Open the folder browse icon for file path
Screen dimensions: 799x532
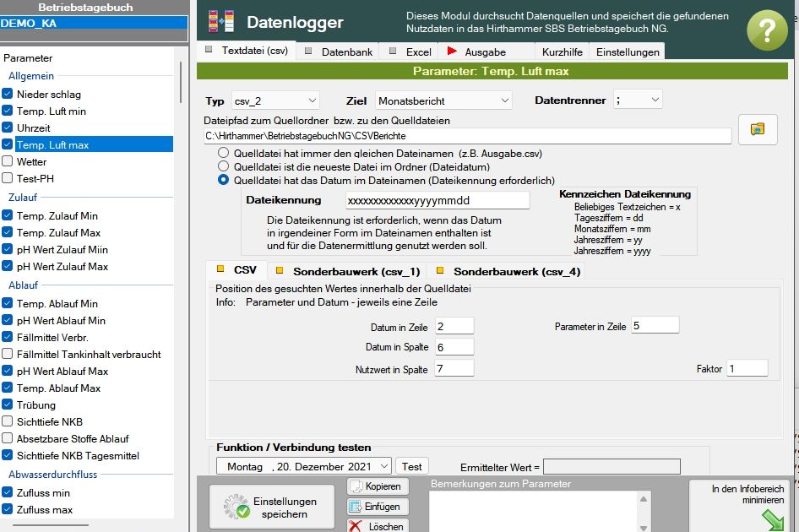point(757,129)
